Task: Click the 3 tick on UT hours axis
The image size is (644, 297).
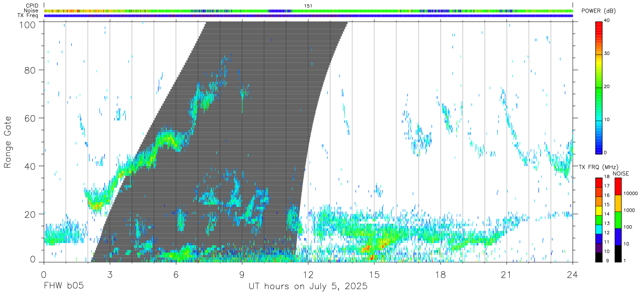Action: pyautogui.click(x=110, y=273)
